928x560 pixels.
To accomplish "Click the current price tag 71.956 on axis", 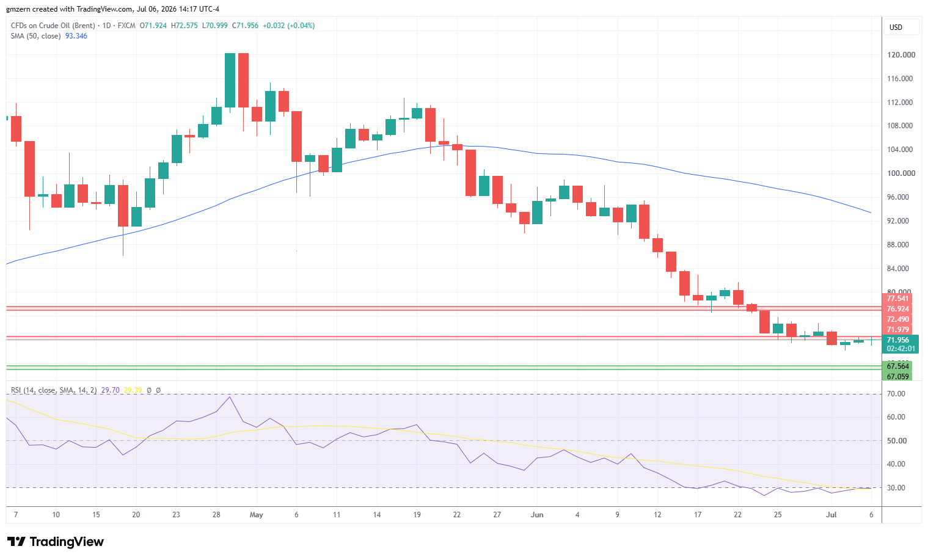I will pyautogui.click(x=898, y=340).
